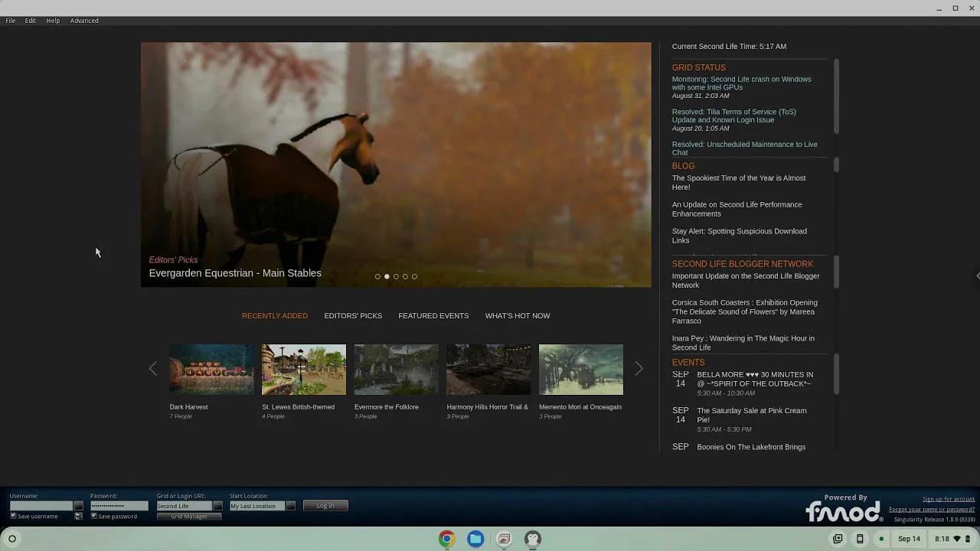Screen dimensions: 980x551
Task: Expand the Grid or Login URI dropdown
Action: point(217,506)
